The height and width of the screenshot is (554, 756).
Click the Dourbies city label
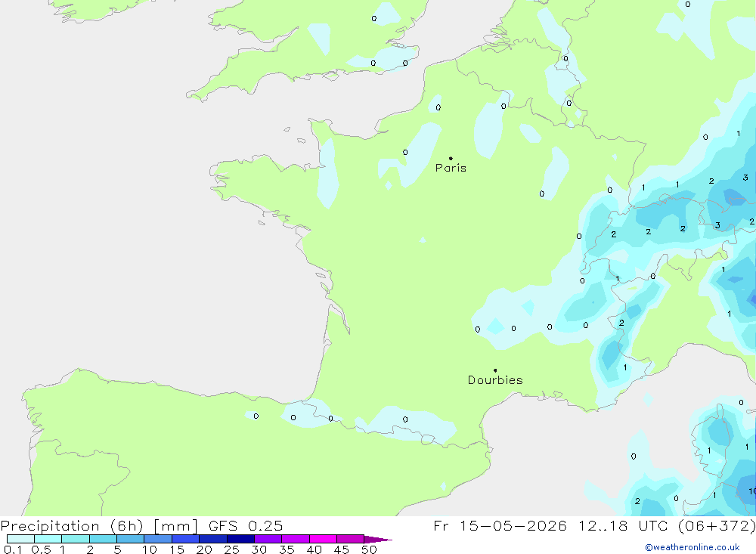(495, 380)
